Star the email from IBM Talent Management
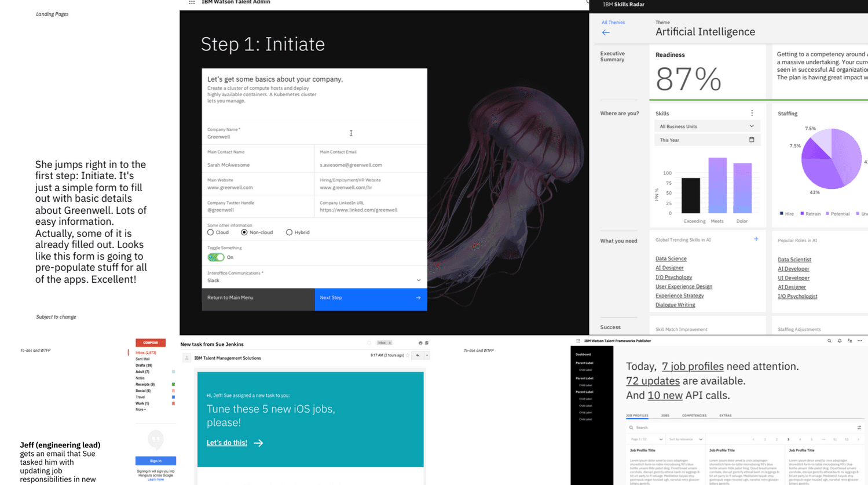868x485 pixels. tap(408, 355)
